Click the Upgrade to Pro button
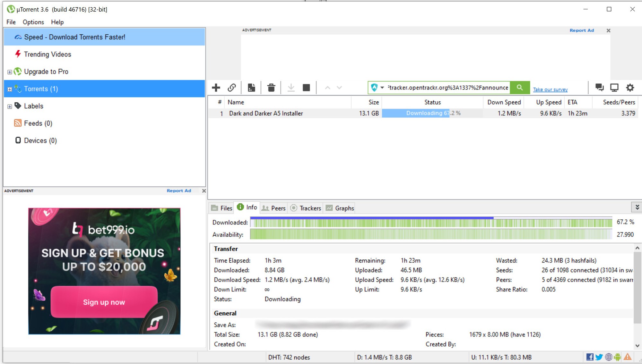This screenshot has width=642, height=364. pos(46,71)
